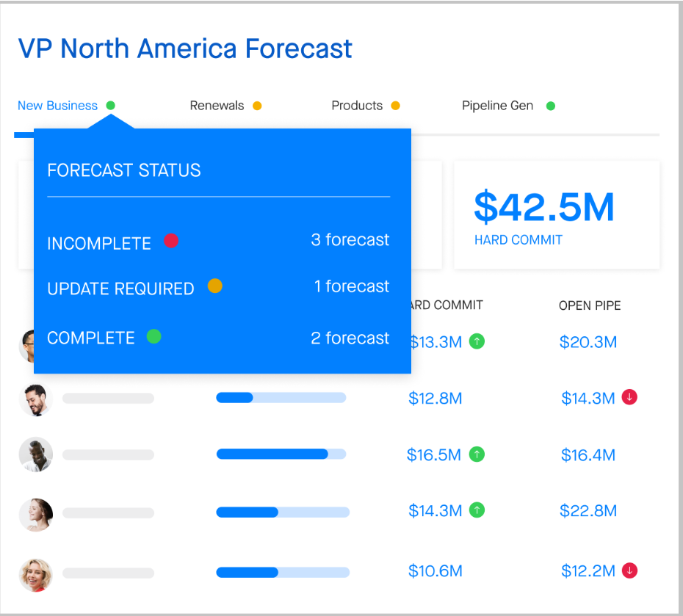Click the red down arrow next to $12.2M

[x=629, y=570]
